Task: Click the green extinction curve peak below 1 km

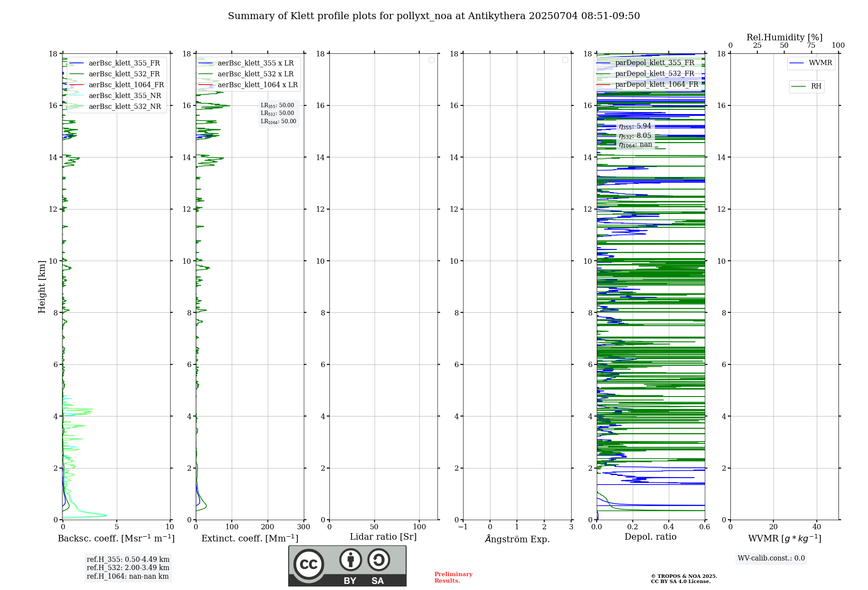Action: [206, 506]
